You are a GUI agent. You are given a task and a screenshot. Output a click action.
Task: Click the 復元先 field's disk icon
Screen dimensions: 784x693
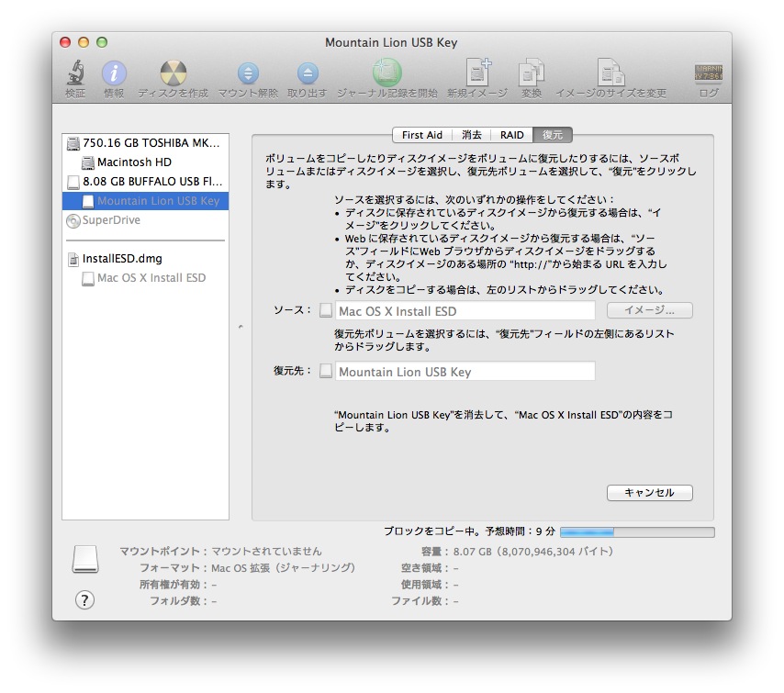point(326,371)
